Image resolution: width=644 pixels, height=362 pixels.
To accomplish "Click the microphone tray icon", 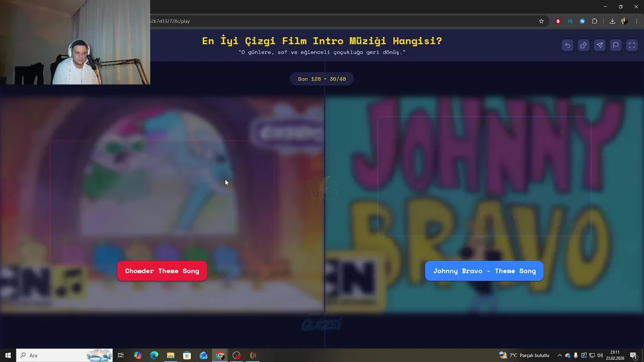I will coord(576,355).
